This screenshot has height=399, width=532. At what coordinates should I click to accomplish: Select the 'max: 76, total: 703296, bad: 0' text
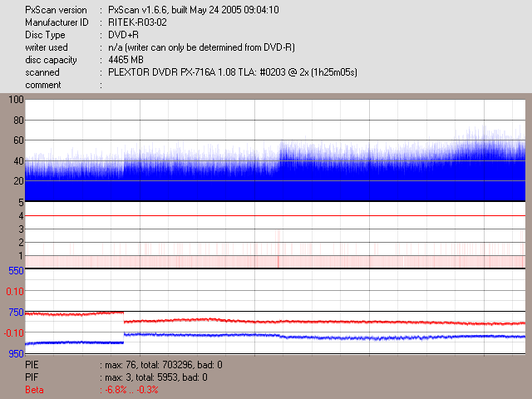coord(164,365)
